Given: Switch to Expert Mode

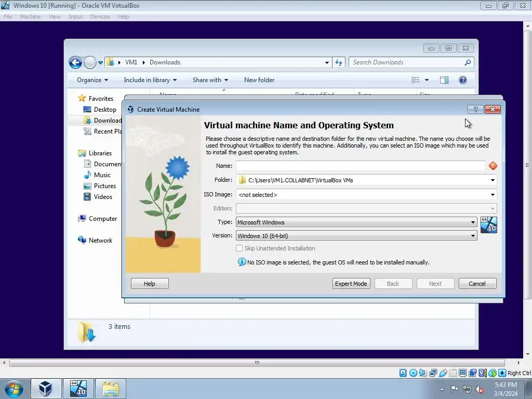Looking at the screenshot, I should click(x=351, y=284).
